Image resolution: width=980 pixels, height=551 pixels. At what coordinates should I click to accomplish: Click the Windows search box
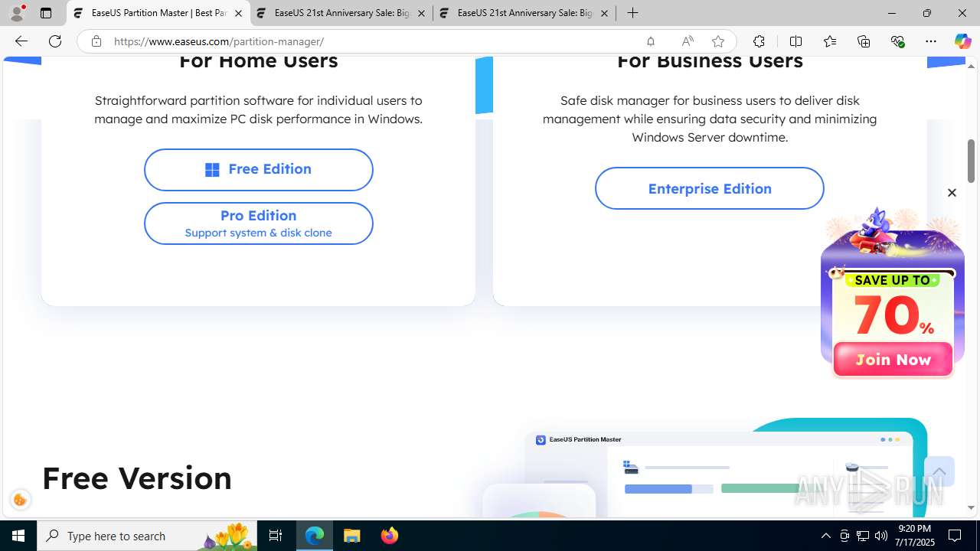coord(147,536)
